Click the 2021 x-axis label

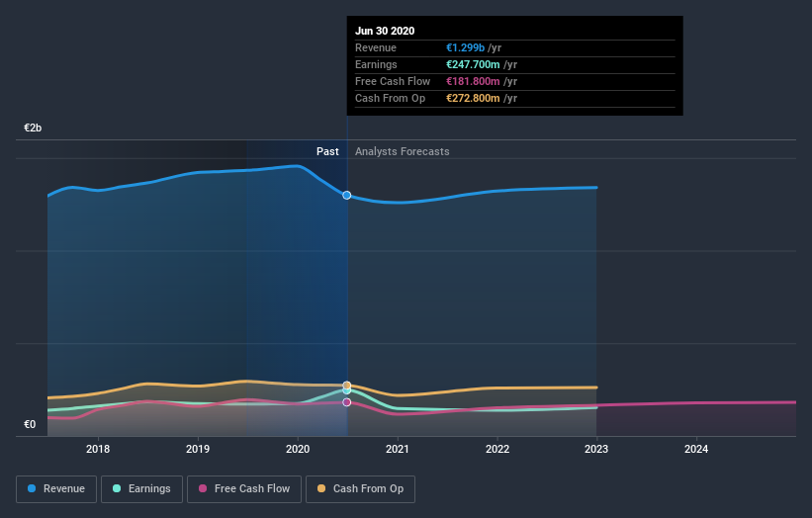(398, 449)
